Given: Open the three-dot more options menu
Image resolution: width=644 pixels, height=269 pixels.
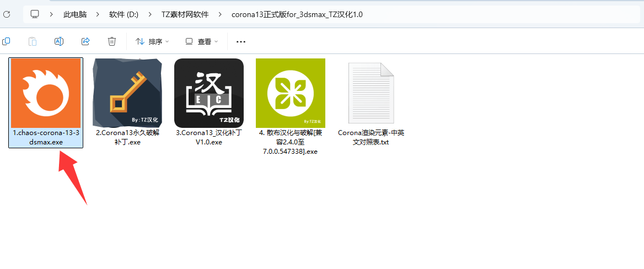Looking at the screenshot, I should (x=241, y=41).
